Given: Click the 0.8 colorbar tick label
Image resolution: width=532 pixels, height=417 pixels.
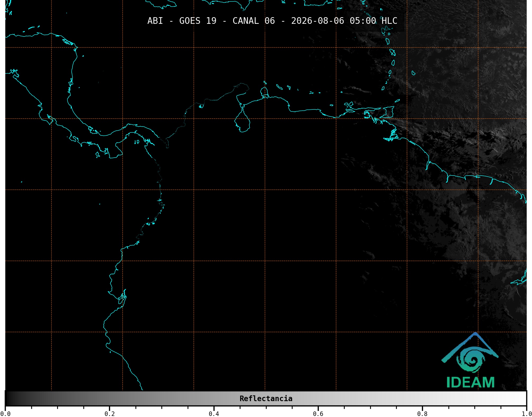Looking at the screenshot, I should coord(422,414).
